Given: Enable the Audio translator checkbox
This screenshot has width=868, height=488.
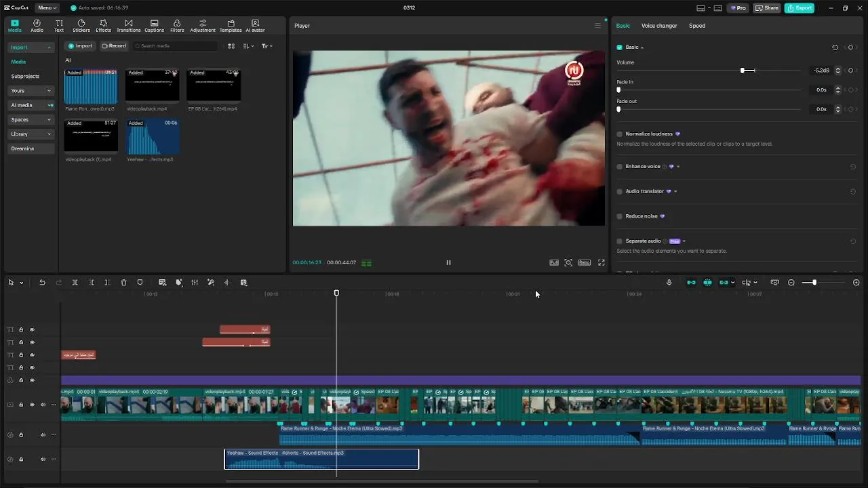Looking at the screenshot, I should coord(620,192).
